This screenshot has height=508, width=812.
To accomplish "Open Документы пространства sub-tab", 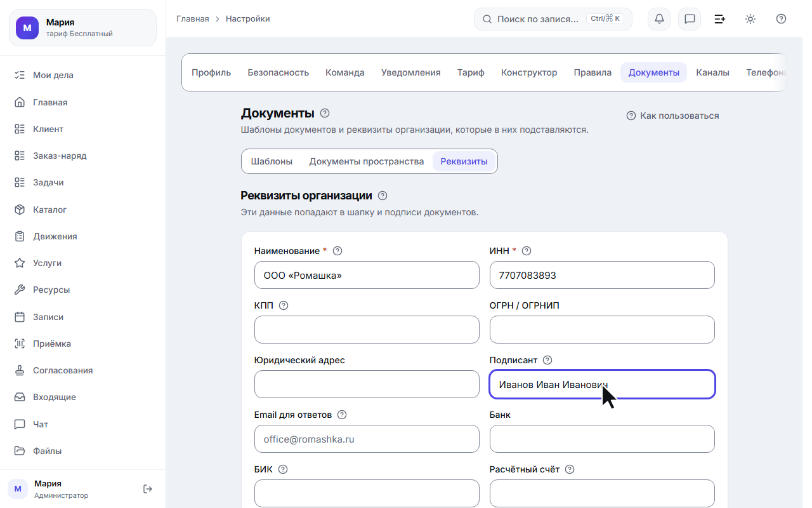I will click(x=367, y=161).
